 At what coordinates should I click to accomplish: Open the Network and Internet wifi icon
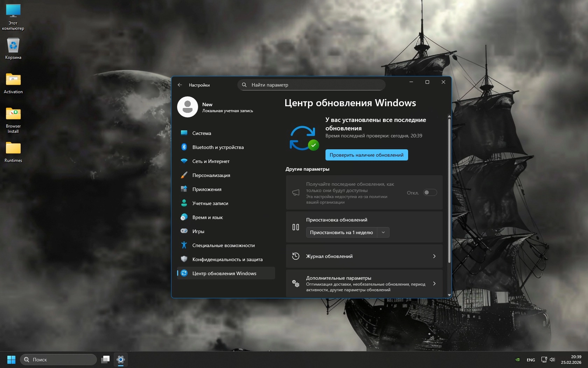(184, 161)
